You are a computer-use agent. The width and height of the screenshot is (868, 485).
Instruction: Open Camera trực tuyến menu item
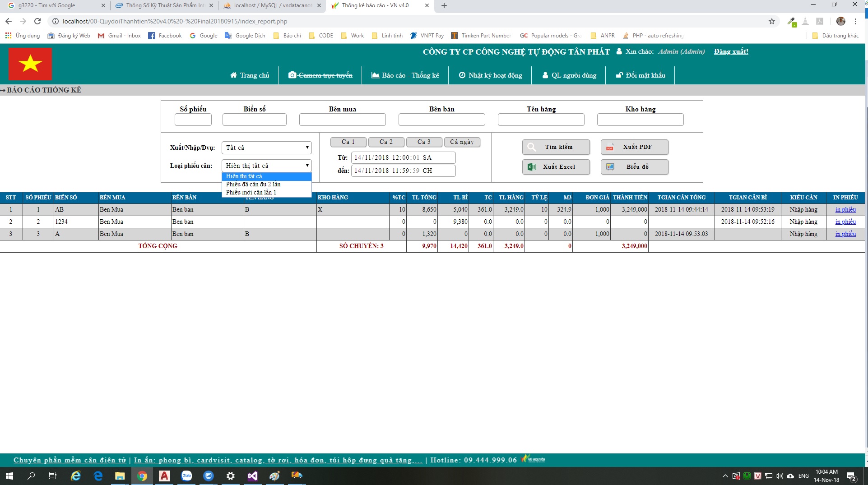pyautogui.click(x=320, y=75)
